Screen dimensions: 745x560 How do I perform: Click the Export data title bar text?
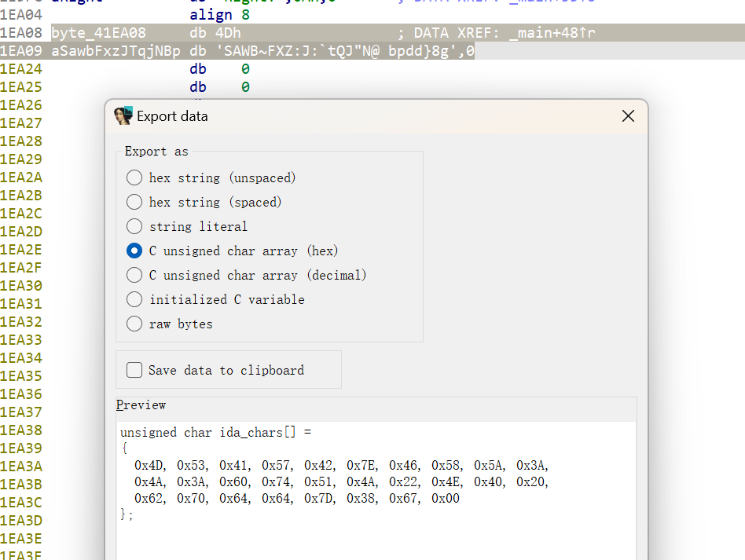coord(172,116)
